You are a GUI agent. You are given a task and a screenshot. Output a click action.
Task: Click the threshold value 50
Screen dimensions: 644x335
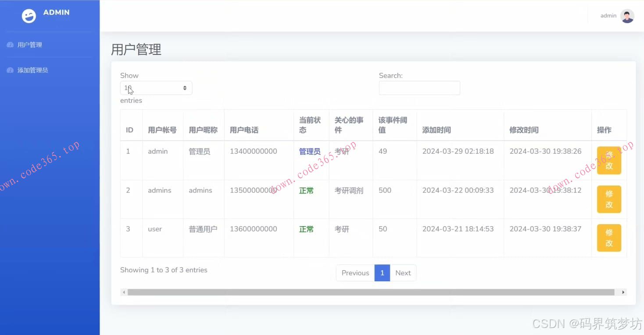[x=383, y=229]
